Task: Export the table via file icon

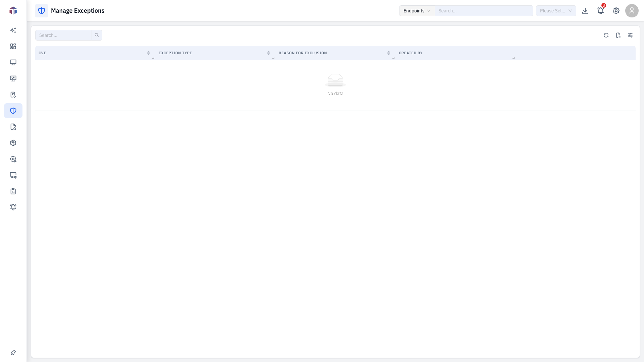Action: (618, 35)
